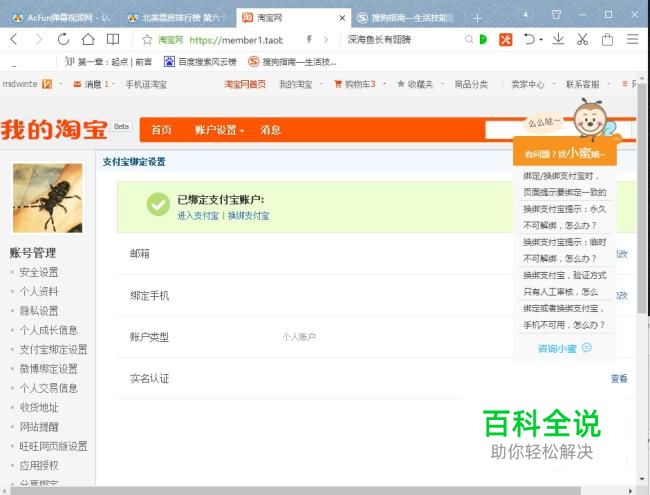Click the 换绑支付宝 link

(248, 215)
